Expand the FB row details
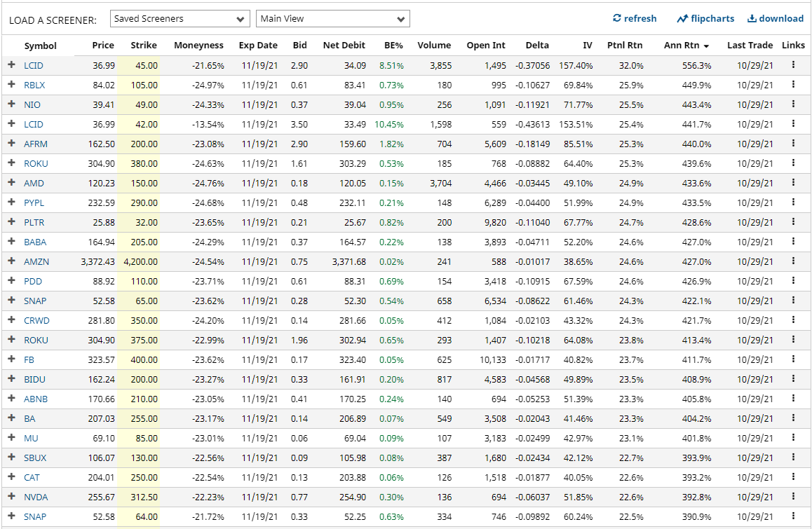The image size is (812, 529). coord(11,359)
